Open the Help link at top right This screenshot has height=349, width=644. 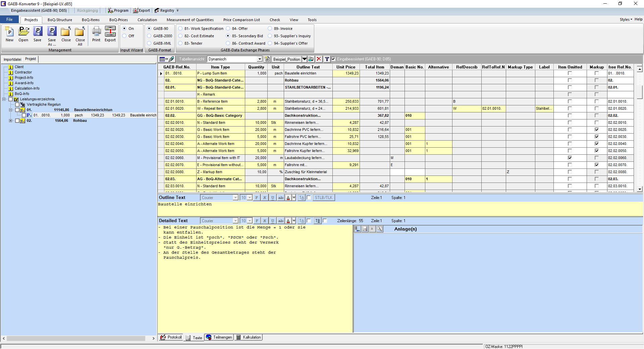click(638, 19)
